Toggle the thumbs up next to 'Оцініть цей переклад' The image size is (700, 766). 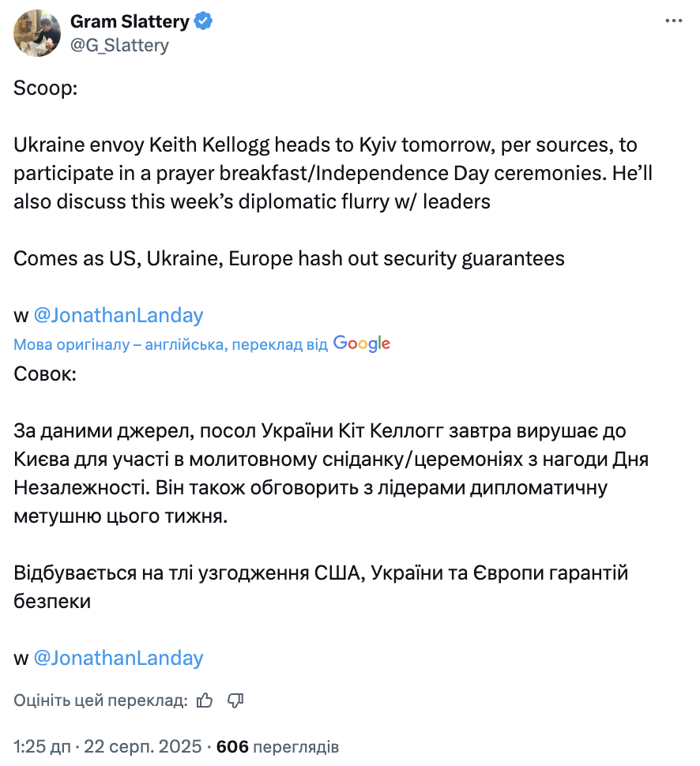point(205,700)
